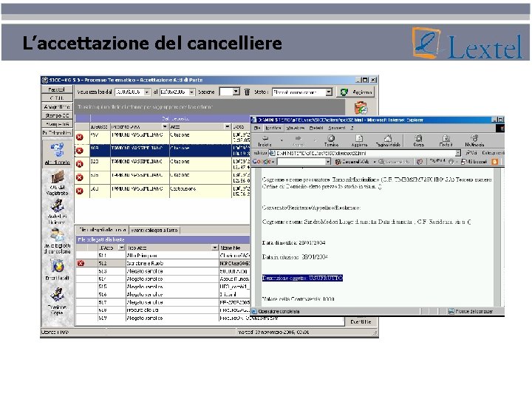532x399 pixels.
Task: Click 'Valore della Controversia: 1000' text
Action: [x=299, y=299]
